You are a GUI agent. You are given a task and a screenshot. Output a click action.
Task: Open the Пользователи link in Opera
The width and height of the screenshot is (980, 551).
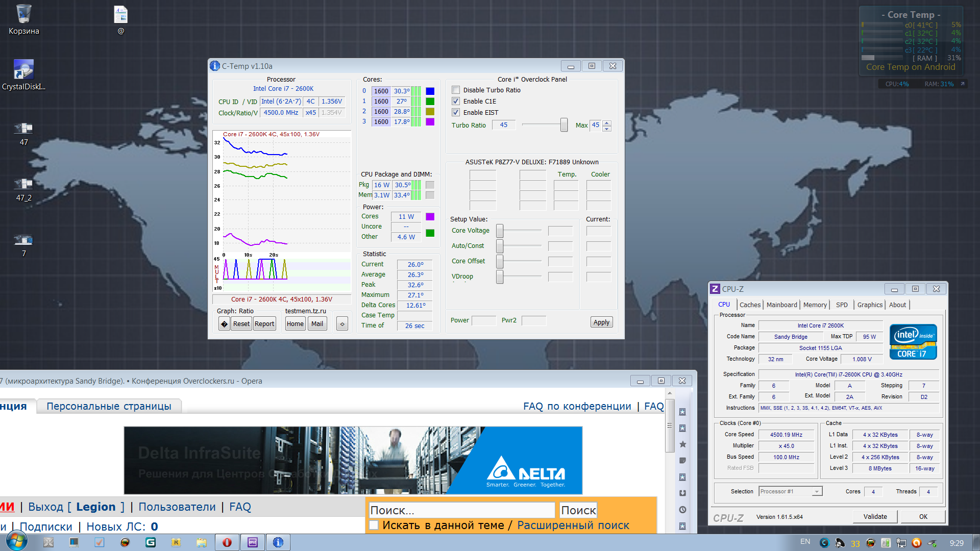(x=177, y=507)
